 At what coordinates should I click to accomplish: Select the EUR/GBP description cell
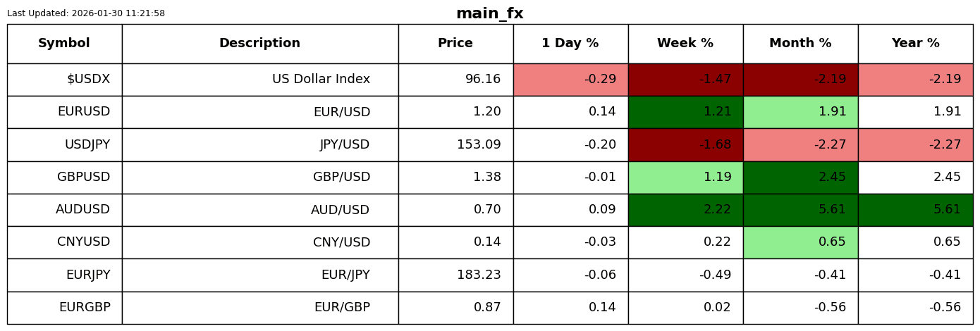(260, 308)
